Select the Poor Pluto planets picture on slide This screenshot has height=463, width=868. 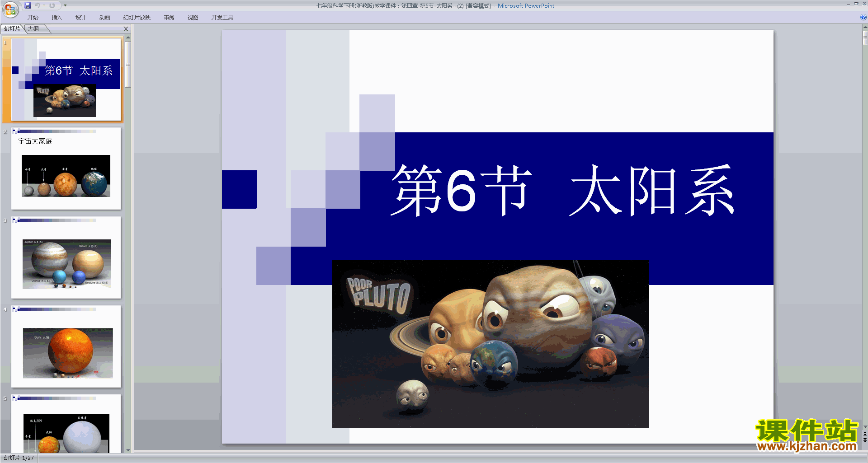tap(491, 344)
